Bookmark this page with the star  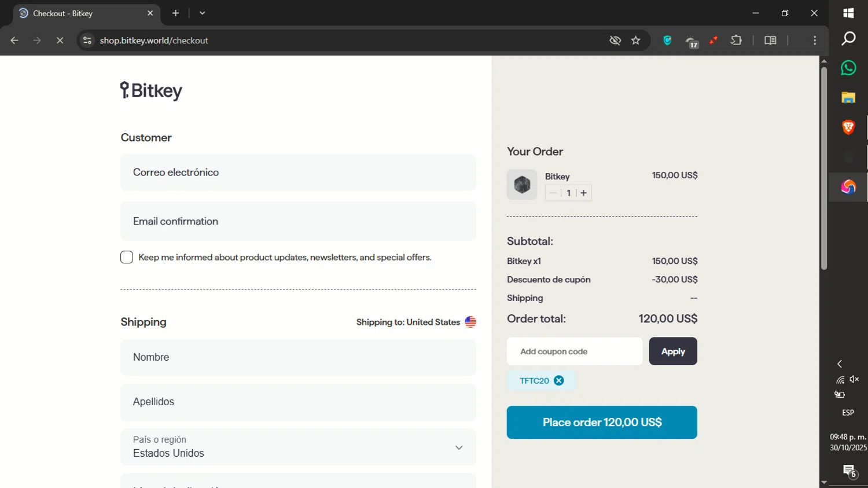pos(636,41)
